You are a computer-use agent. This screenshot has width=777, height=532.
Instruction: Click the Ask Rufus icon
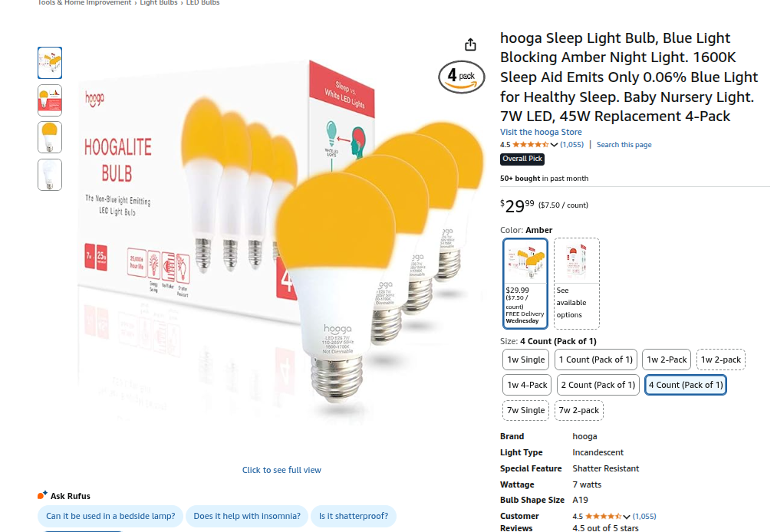[x=43, y=495]
